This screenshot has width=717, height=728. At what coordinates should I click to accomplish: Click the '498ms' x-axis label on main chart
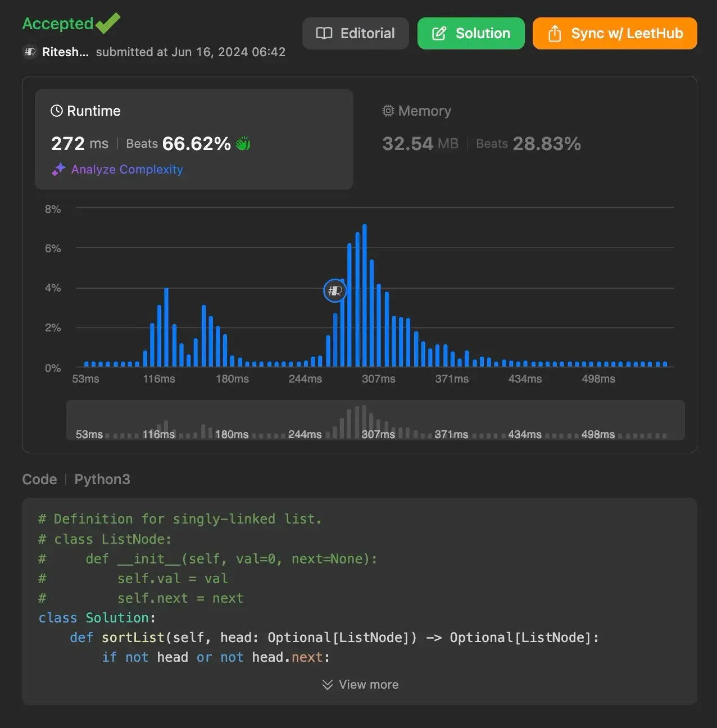(598, 379)
